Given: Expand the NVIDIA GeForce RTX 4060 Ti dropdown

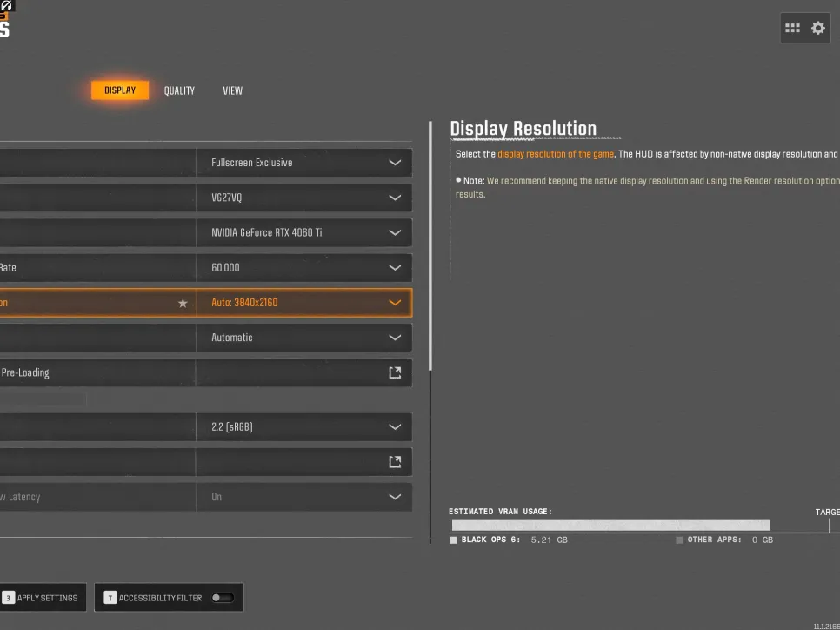Looking at the screenshot, I should point(395,232).
